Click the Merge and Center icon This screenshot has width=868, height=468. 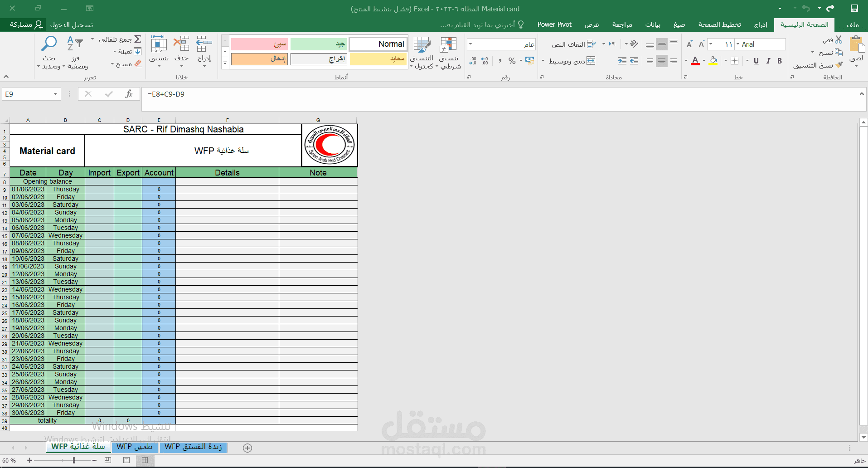(591, 61)
